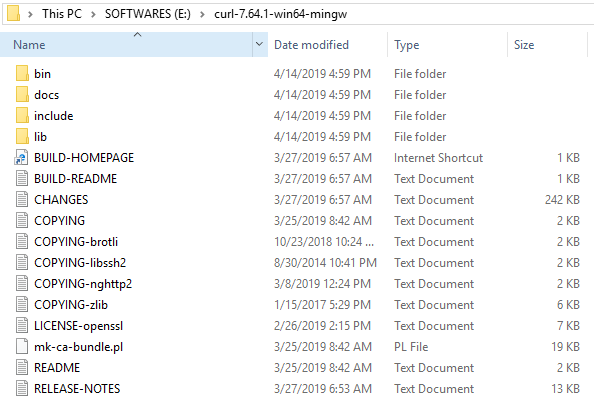Image resolution: width=594 pixels, height=410 pixels.
Task: Go to SOFTWARES (E:) breadcrumb
Action: click(x=148, y=14)
